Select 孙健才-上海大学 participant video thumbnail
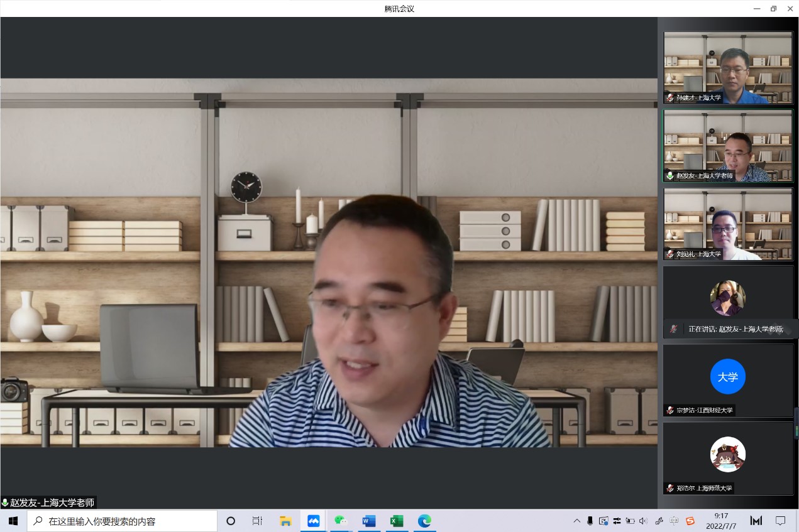Viewport: 799px width, 532px height. [727, 67]
